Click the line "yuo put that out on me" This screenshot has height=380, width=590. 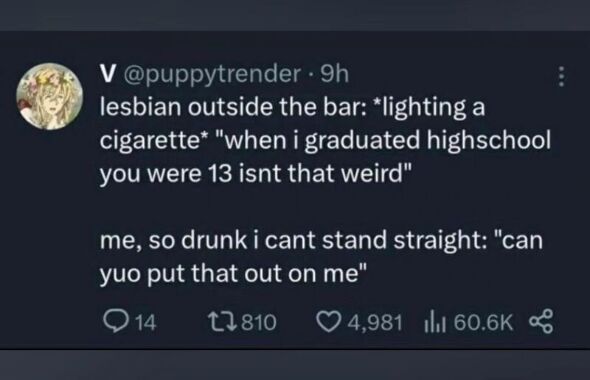[233, 274]
